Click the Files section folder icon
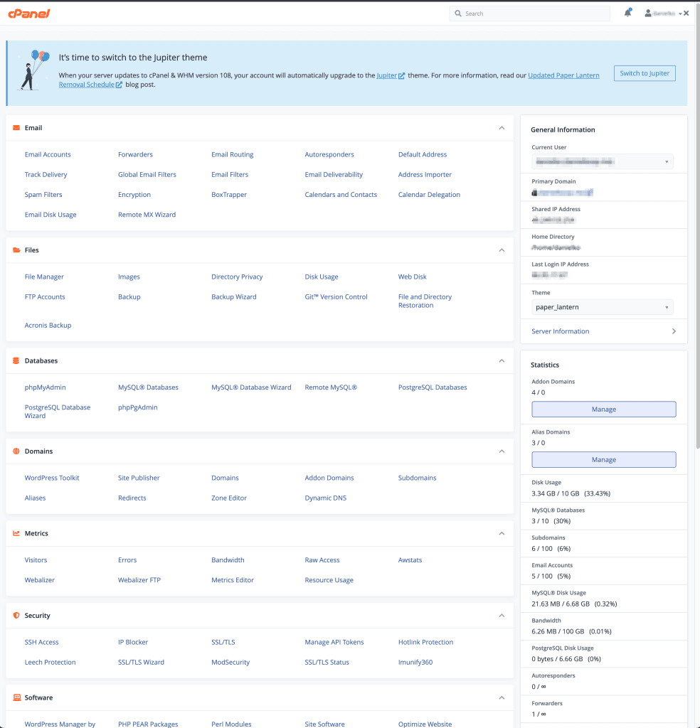This screenshot has width=700, height=728. click(x=16, y=250)
